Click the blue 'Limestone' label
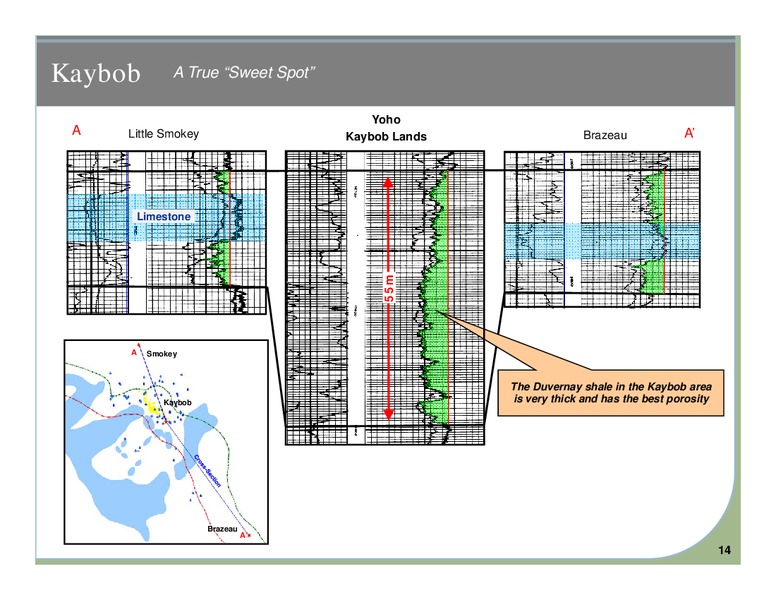Screen dimensions: 776x600 tap(164, 216)
